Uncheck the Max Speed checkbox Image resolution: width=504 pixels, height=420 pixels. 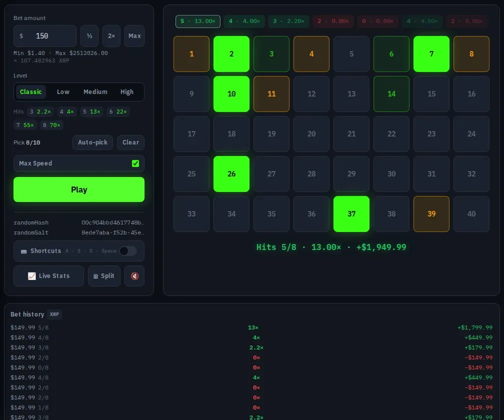click(135, 163)
